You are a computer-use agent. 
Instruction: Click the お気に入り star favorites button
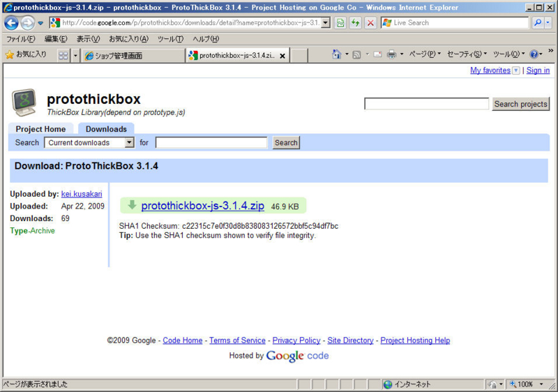point(26,54)
